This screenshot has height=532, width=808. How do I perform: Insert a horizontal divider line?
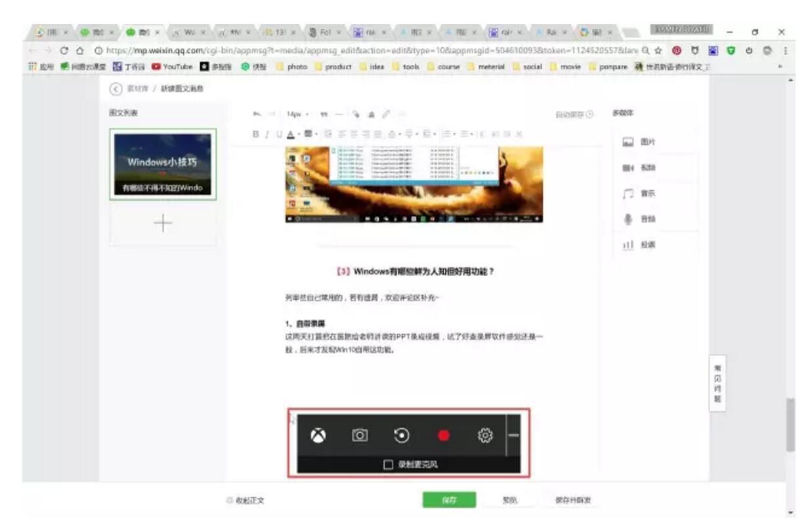click(339, 114)
